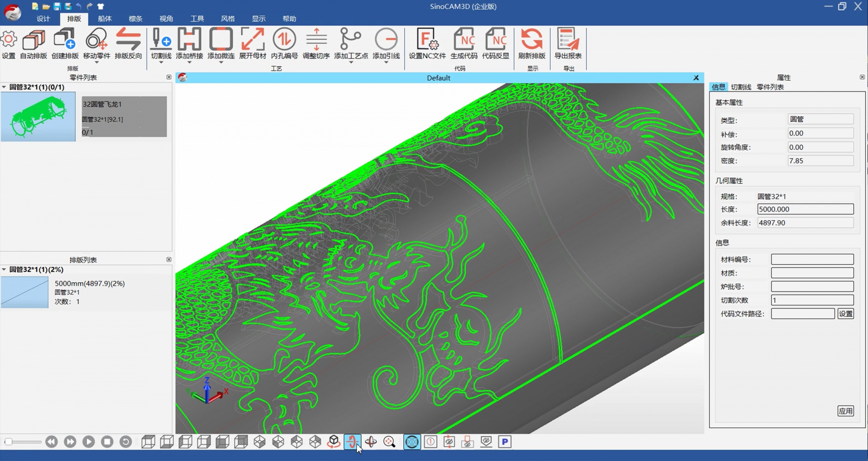Viewport: 868px width, 461px height.
Task: Toggle the blue P button in bottom toolbar
Action: [504, 442]
